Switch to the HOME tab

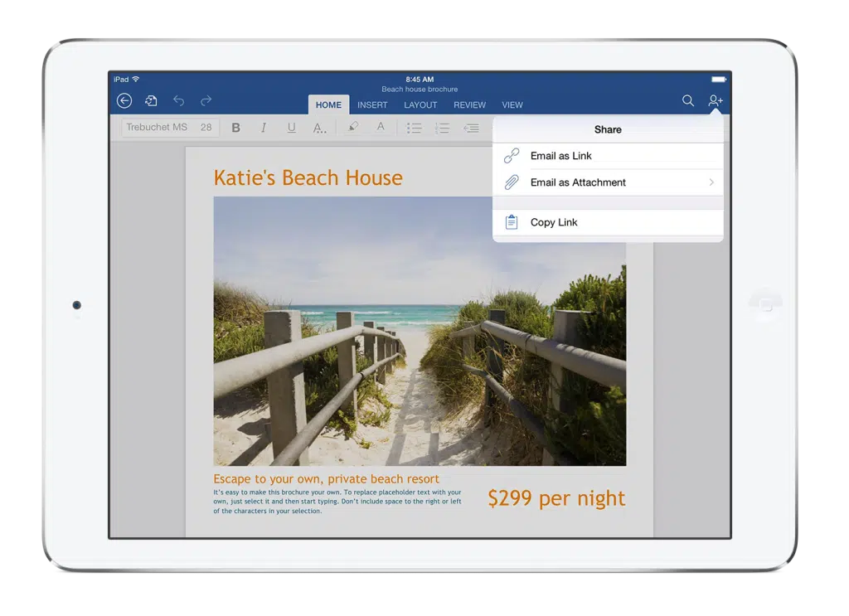[x=328, y=105]
